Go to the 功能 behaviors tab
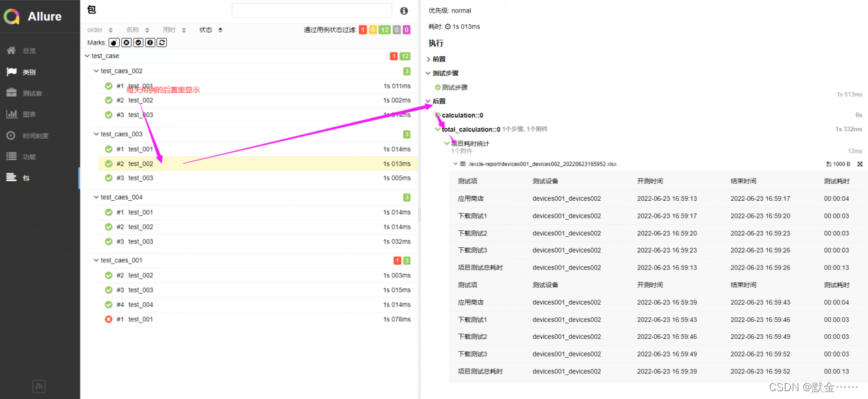Screen dimensions: 868x399 tap(29, 156)
